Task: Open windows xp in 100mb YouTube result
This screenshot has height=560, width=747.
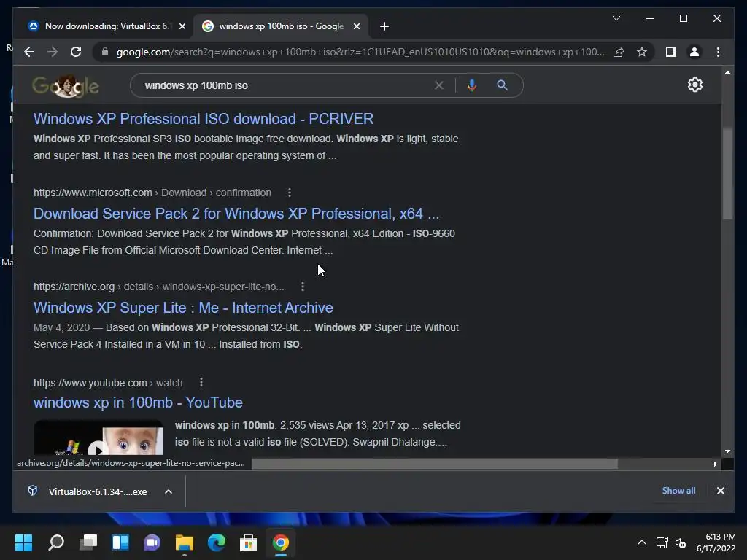Action: pos(138,402)
